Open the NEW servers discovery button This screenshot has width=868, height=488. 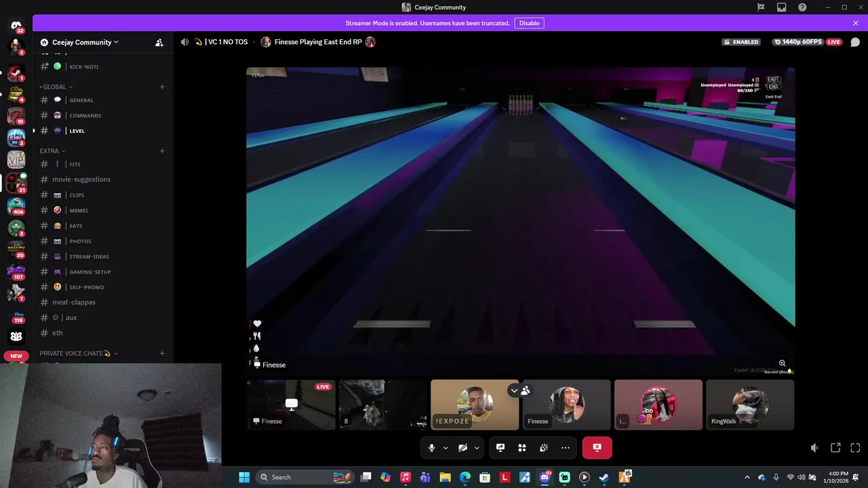pyautogui.click(x=16, y=356)
